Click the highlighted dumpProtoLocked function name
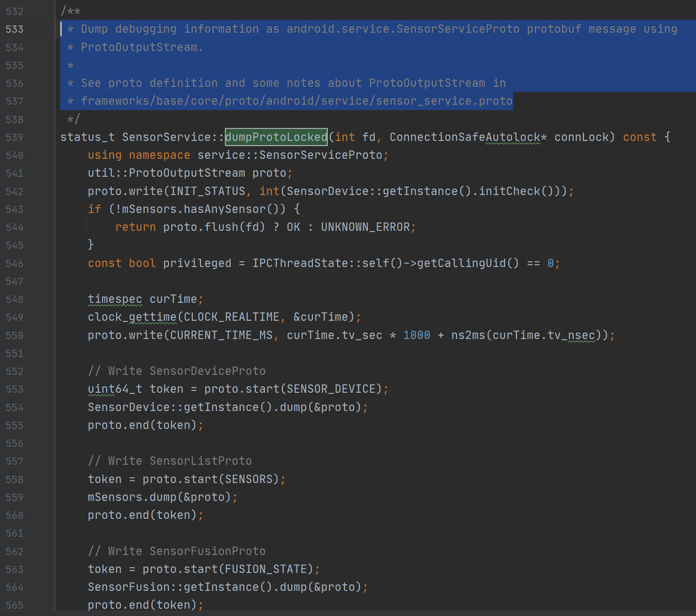This screenshot has width=696, height=616. click(276, 137)
